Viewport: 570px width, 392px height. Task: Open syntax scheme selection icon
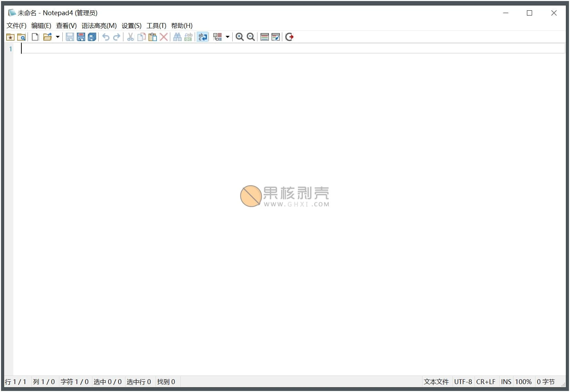(x=265, y=37)
